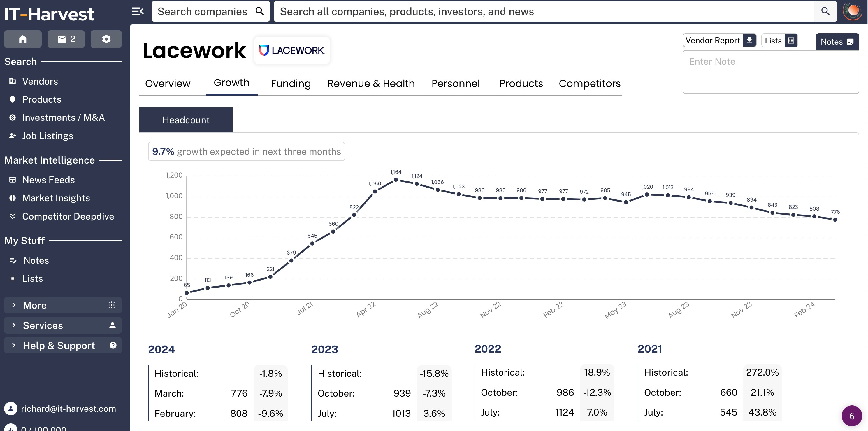Open the mail inbox icon with 2 messages

pos(66,39)
